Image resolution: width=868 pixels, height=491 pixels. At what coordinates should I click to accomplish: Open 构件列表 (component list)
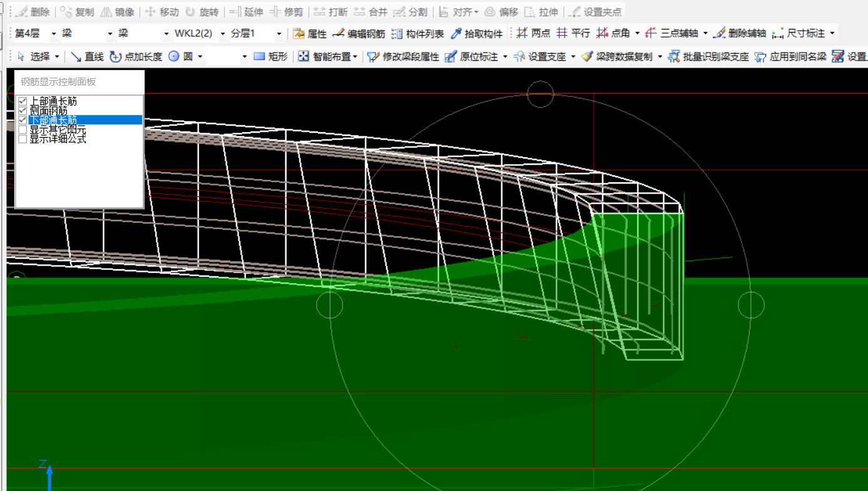coord(417,34)
